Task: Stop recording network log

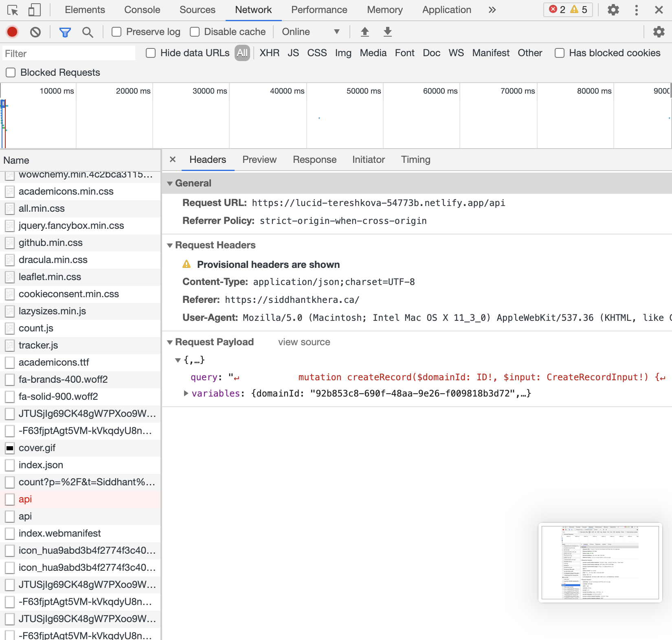Action: pos(12,32)
